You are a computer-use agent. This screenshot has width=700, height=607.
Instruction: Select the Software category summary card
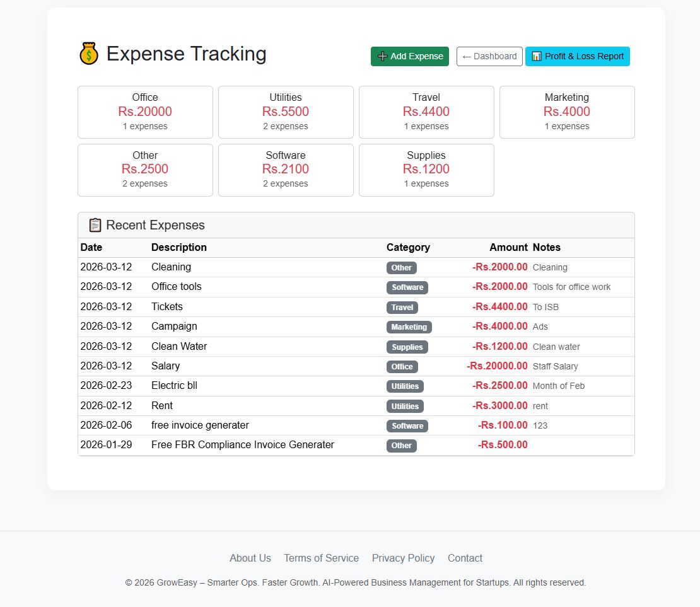286,170
